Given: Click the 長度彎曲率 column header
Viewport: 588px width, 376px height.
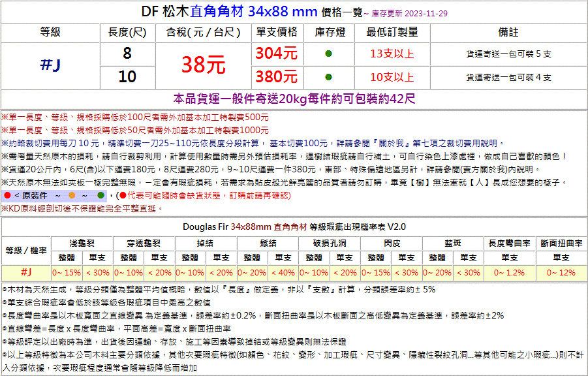Looking at the screenshot, I should (x=509, y=243).
